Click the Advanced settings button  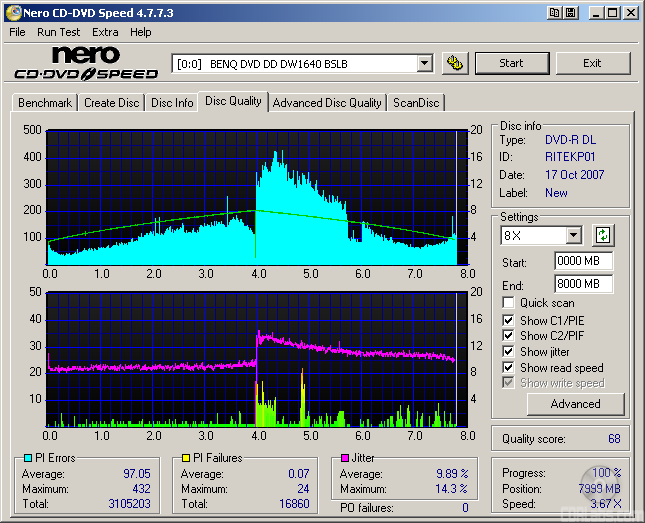click(575, 404)
